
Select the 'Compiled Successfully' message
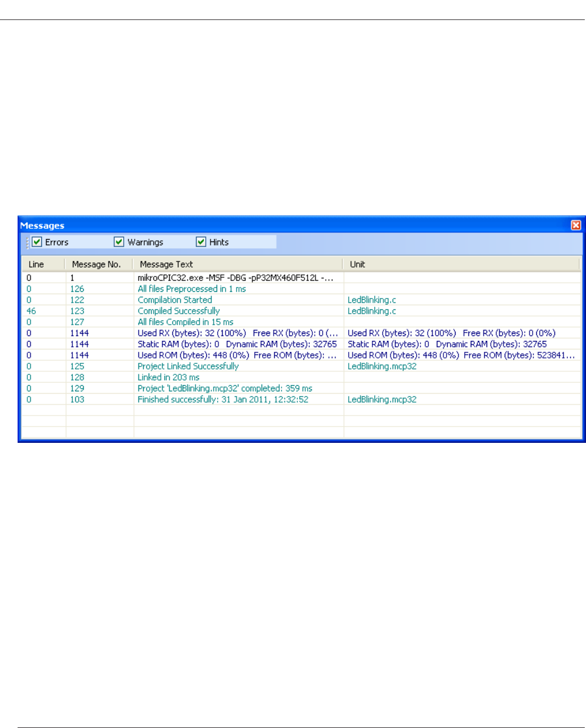(178, 311)
